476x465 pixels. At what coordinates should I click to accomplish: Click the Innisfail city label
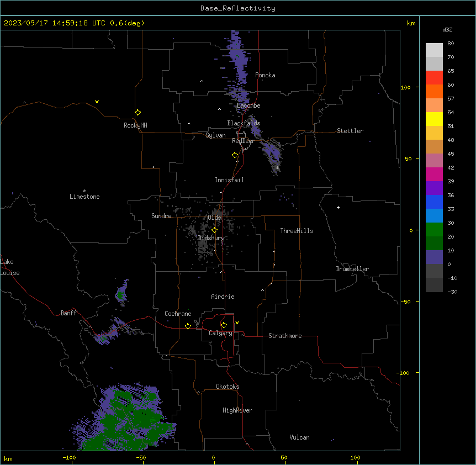coord(229,180)
